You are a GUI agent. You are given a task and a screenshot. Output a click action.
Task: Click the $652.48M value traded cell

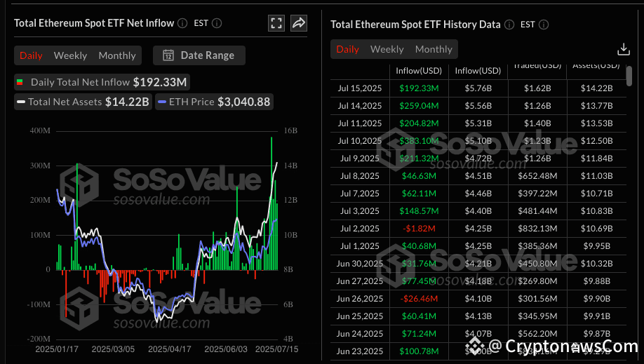pyautogui.click(x=537, y=176)
